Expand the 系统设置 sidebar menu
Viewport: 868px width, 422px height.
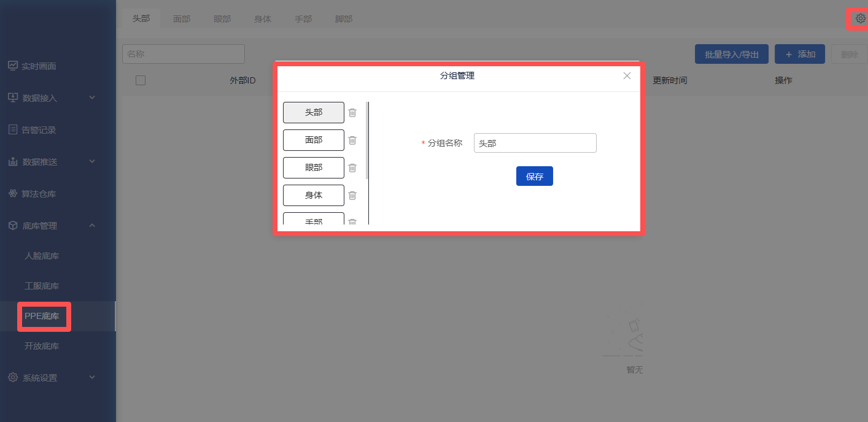[92, 378]
